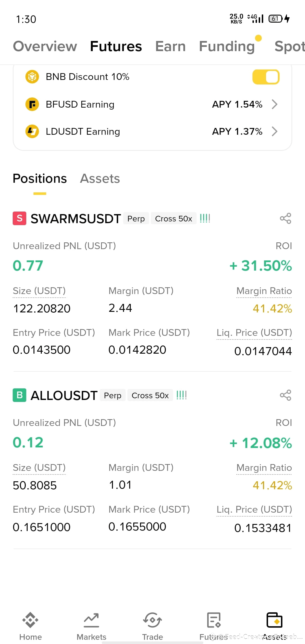
Task: Expand LDUSDT Earning APY 1.37% chevron
Action: click(x=274, y=131)
